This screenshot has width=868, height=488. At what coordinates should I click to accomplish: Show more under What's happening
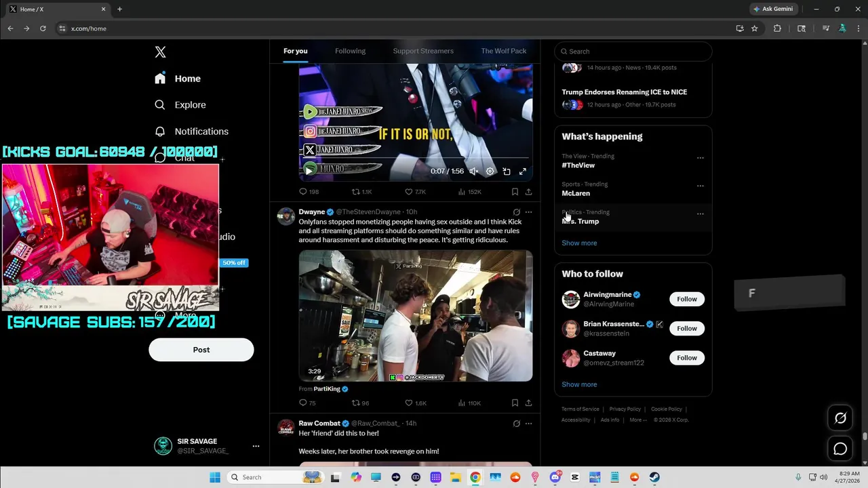coord(579,243)
